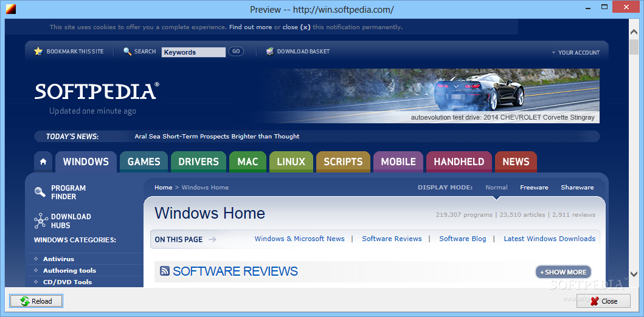Open the Download Basket icon
Image resolution: width=644 pixels, height=317 pixels.
coord(270,52)
